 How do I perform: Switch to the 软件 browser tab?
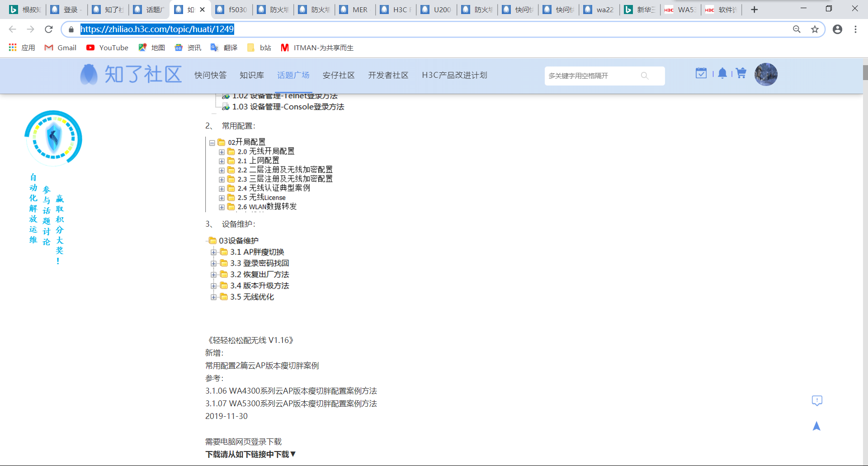pyautogui.click(x=722, y=10)
